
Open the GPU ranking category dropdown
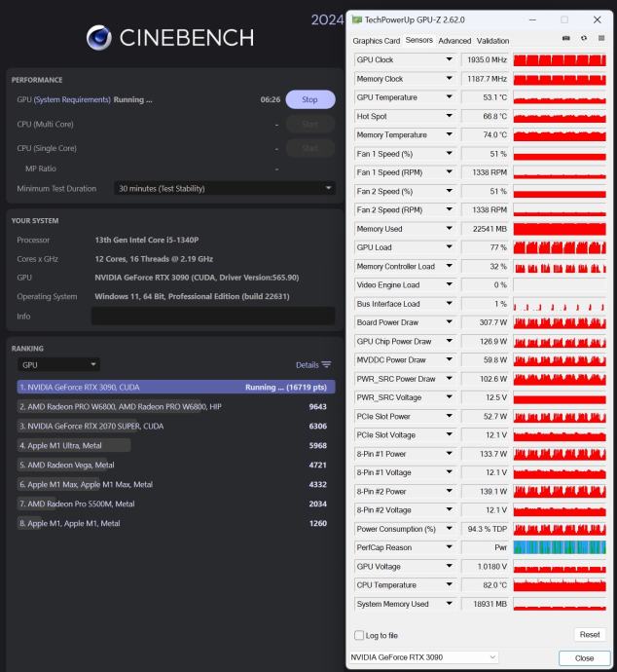point(58,364)
